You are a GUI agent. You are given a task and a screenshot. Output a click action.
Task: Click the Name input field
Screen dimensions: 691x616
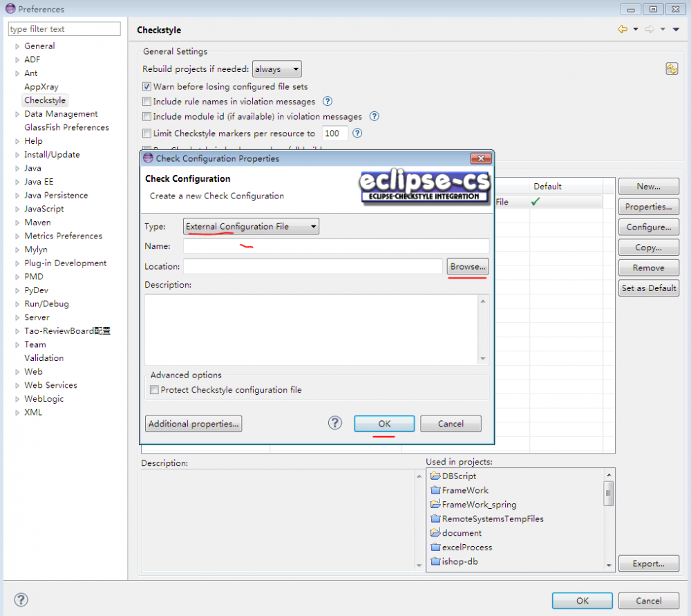[336, 246]
